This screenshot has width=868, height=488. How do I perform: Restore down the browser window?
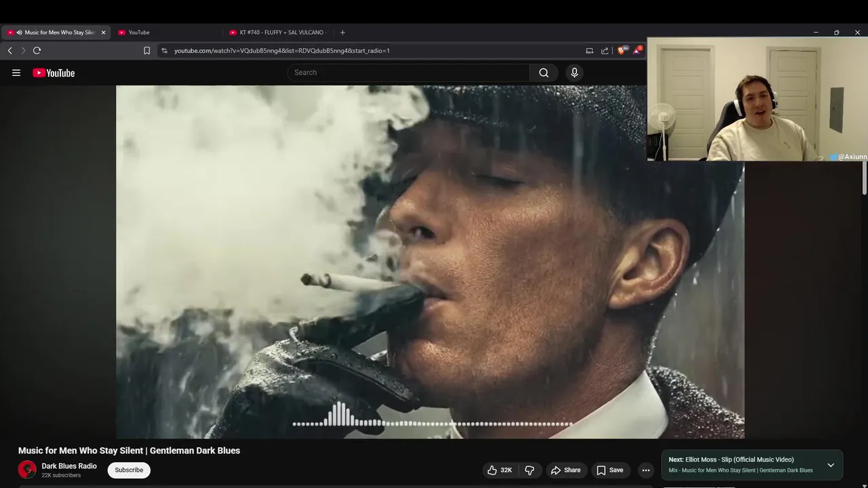pos(837,33)
